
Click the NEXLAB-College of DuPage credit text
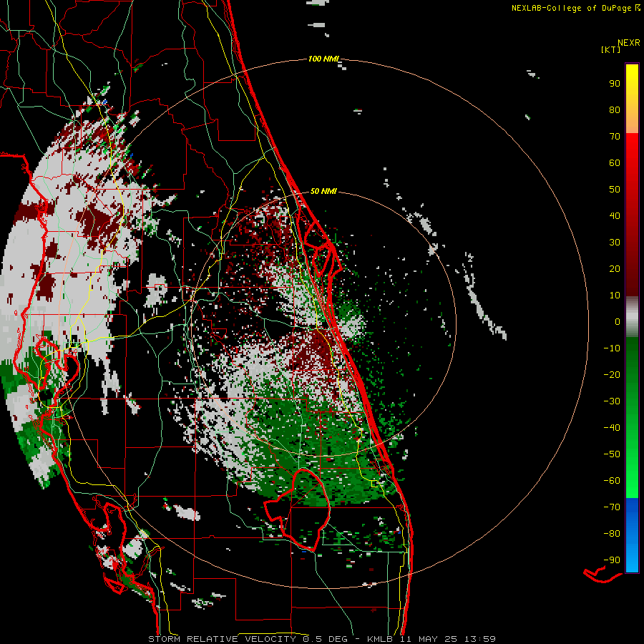pyautogui.click(x=572, y=8)
